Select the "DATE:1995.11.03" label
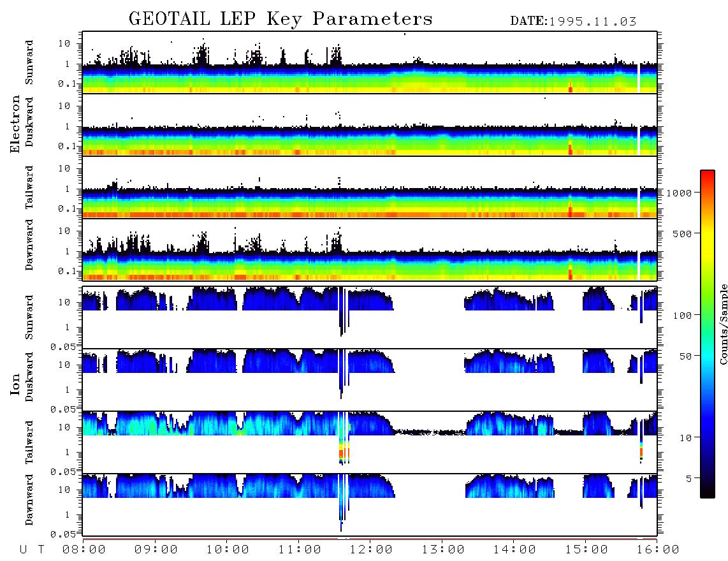The image size is (728, 561). (x=573, y=22)
